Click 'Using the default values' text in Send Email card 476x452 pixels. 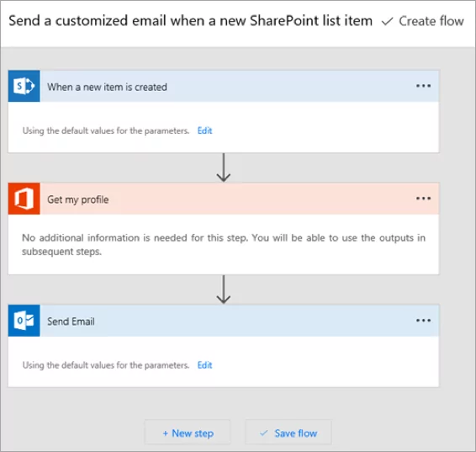pos(106,364)
